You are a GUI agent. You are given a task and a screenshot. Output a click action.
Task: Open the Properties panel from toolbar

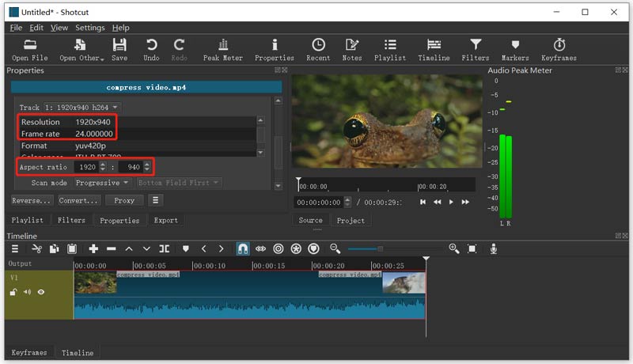pos(275,50)
